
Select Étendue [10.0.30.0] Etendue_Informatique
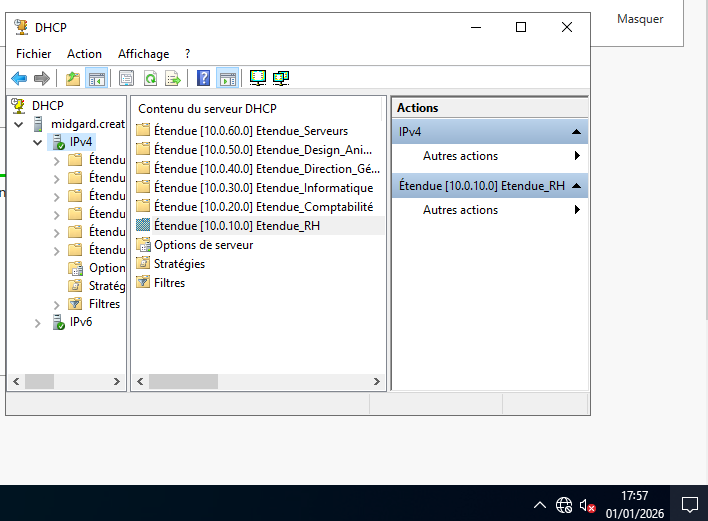(x=263, y=187)
